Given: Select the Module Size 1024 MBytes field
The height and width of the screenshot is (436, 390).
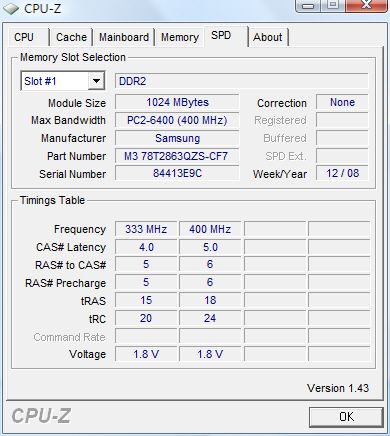Looking at the screenshot, I should coord(177,102).
